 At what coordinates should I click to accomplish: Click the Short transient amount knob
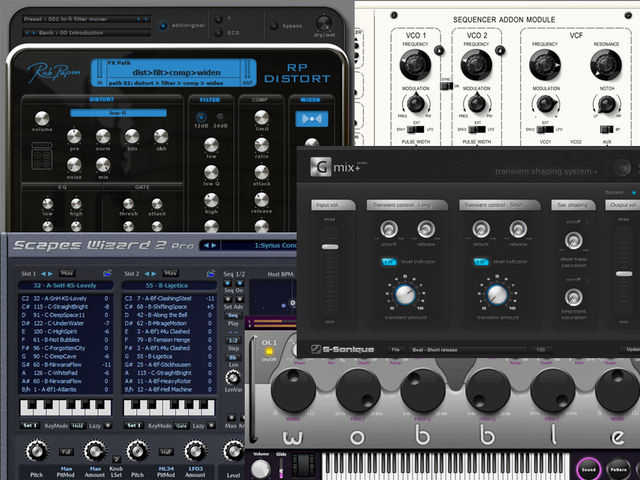[497, 294]
